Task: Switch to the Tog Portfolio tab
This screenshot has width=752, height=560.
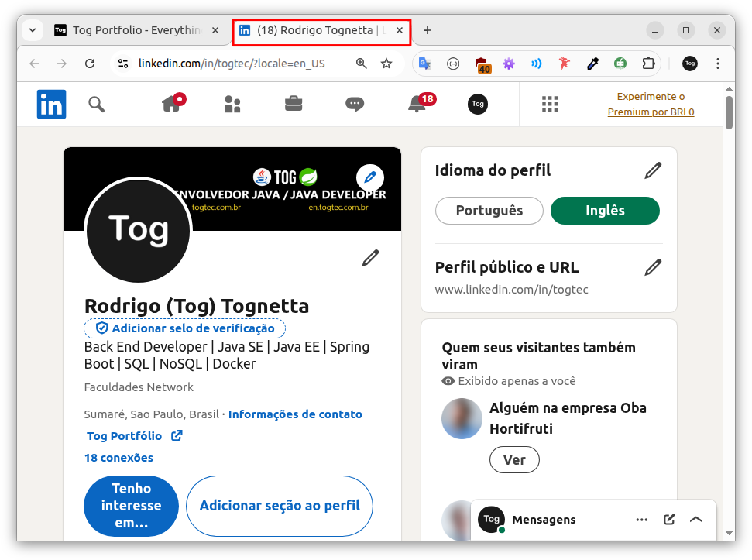Action: (136, 30)
